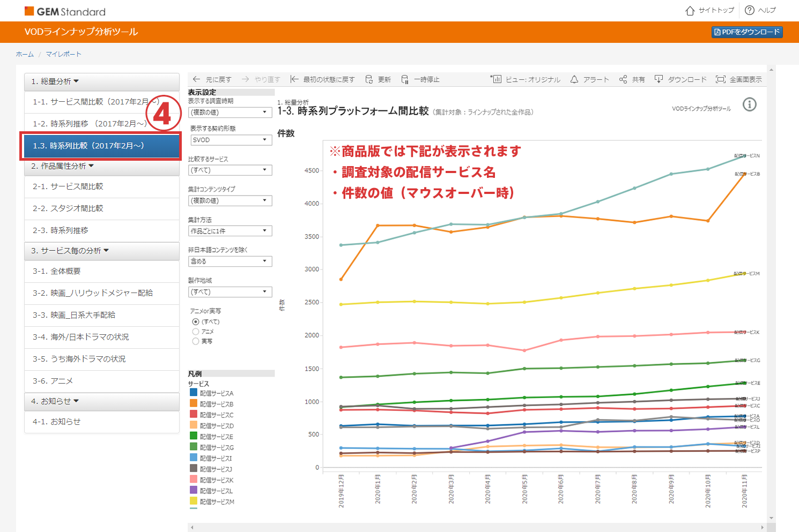Open the 集計方法 dropdown
Viewport: 799px width, 532px height.
click(231, 231)
